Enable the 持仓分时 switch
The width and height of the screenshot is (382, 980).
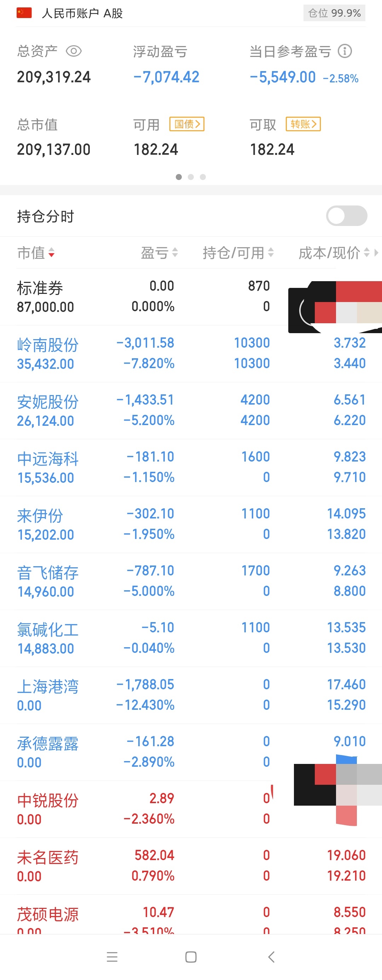click(x=347, y=216)
